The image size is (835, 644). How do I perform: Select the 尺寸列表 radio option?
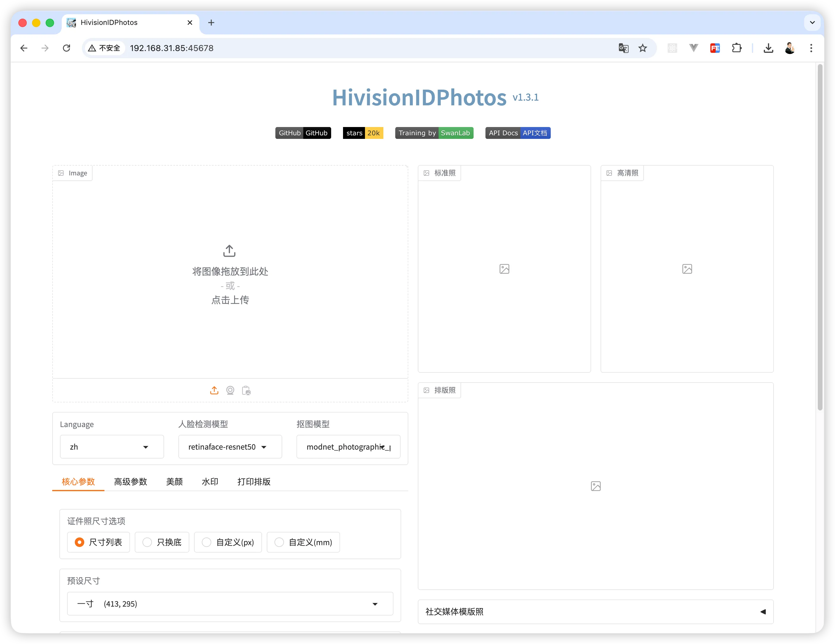98,542
